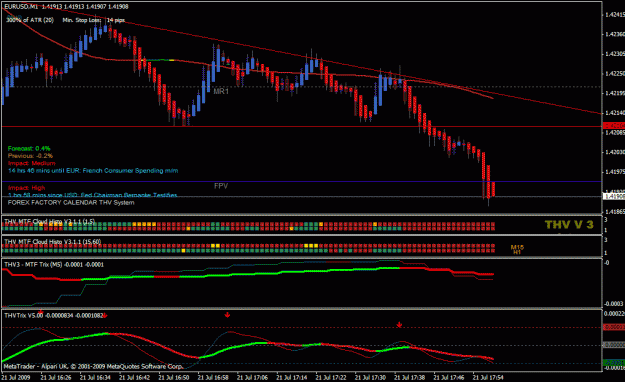
Task: Click the FOREX FACTORY CALENDAR THV System label
Action: point(71,203)
